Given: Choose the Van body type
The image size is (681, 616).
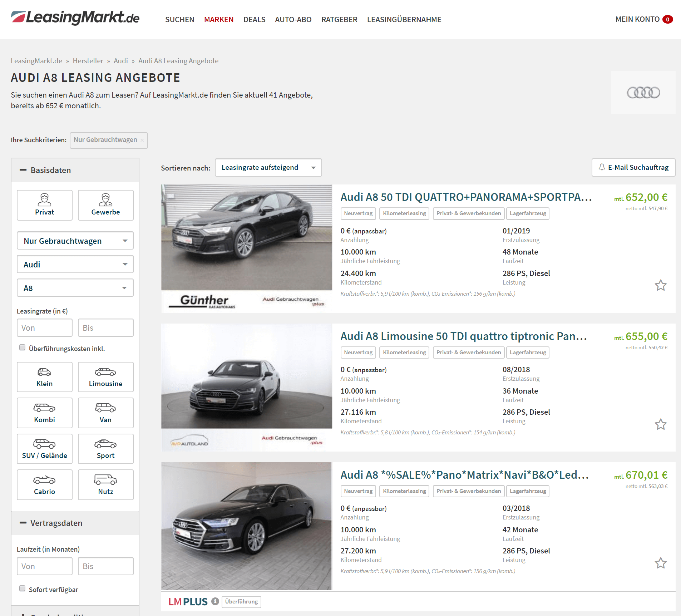Looking at the screenshot, I should (x=105, y=413).
